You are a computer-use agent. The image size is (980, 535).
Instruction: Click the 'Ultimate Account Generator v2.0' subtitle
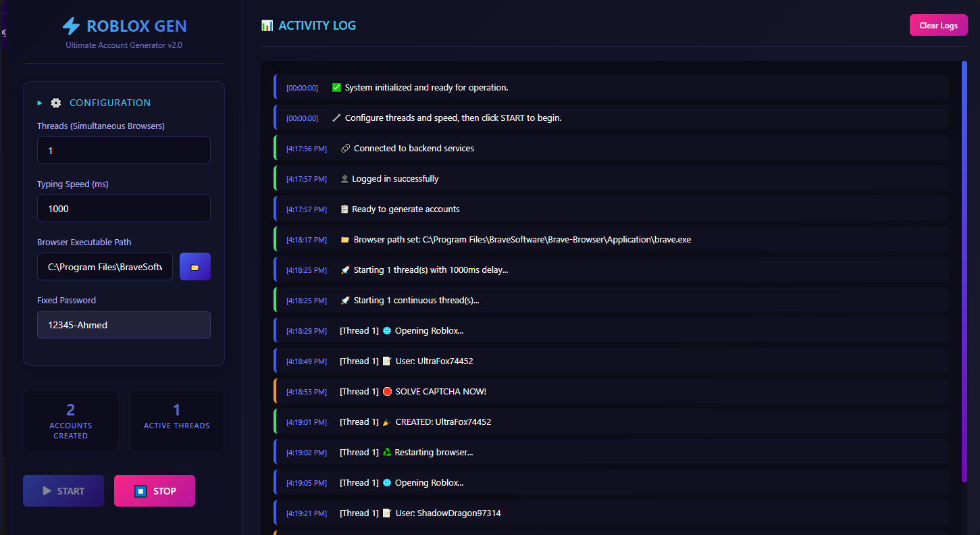tap(124, 45)
